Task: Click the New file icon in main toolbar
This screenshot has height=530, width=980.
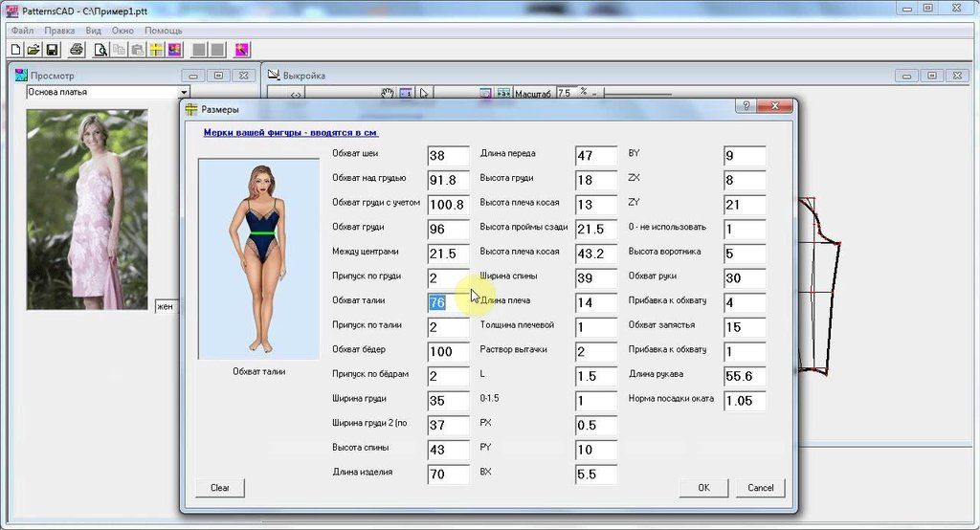Action: 15,50
